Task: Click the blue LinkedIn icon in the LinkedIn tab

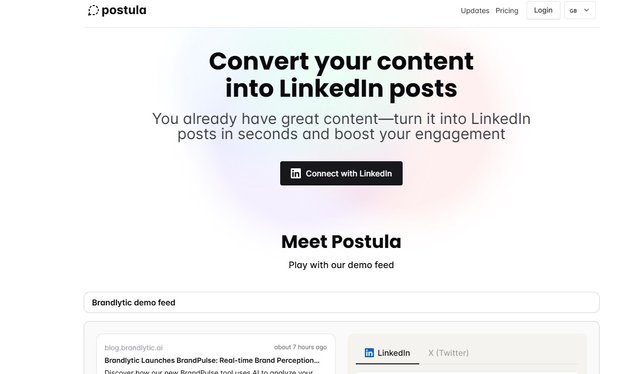Action: tap(369, 353)
